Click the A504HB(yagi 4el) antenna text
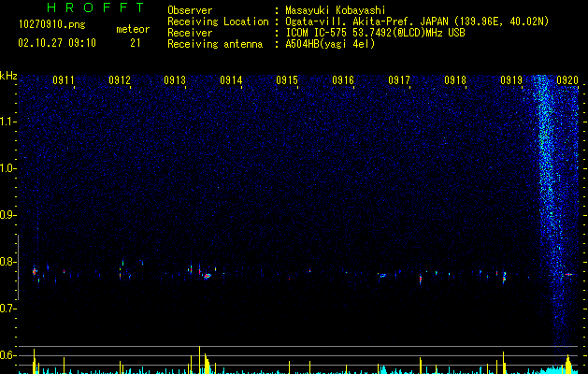588x374 pixels. [x=330, y=44]
